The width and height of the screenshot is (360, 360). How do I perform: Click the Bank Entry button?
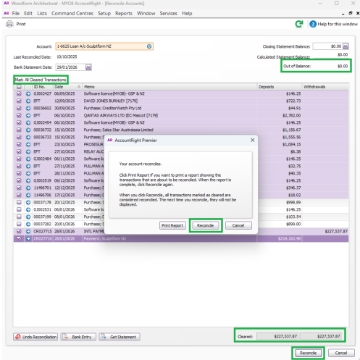[78, 337]
